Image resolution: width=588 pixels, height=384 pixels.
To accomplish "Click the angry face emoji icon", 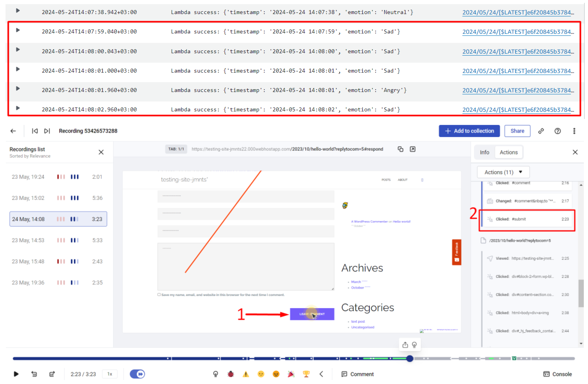I will tap(276, 374).
